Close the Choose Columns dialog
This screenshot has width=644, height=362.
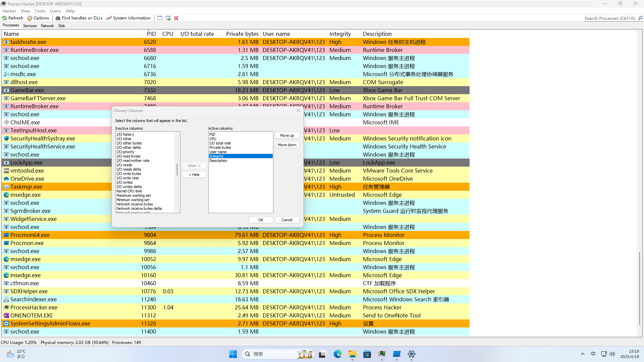[299, 110]
